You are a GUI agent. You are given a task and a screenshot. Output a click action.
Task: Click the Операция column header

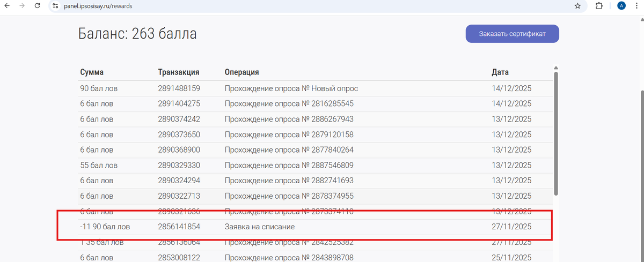click(x=241, y=72)
